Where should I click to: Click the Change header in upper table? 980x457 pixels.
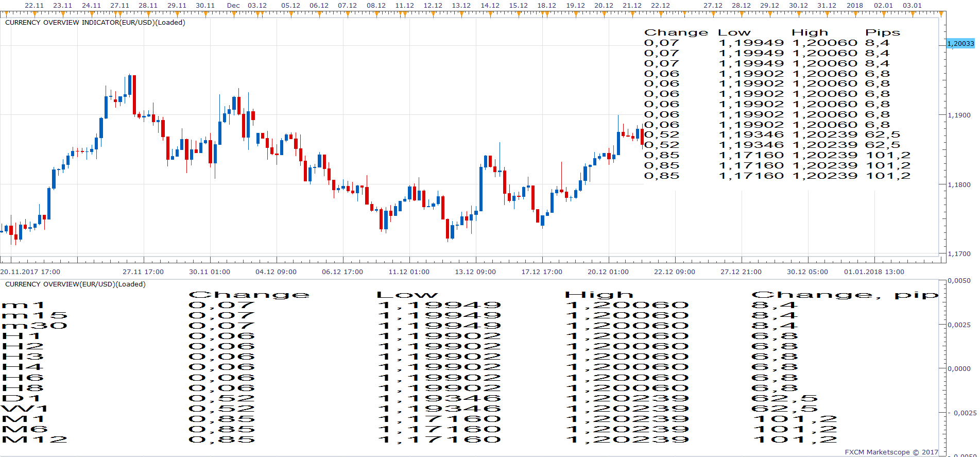(x=676, y=33)
